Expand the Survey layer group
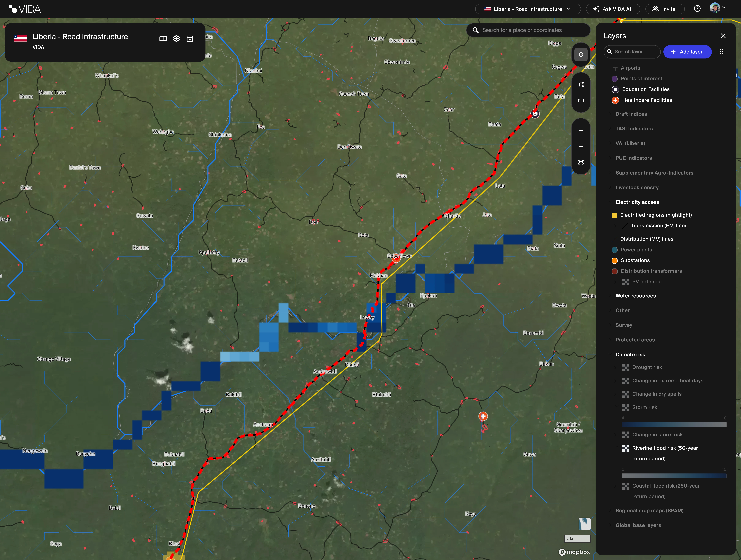The height and width of the screenshot is (560, 741). pos(624,325)
